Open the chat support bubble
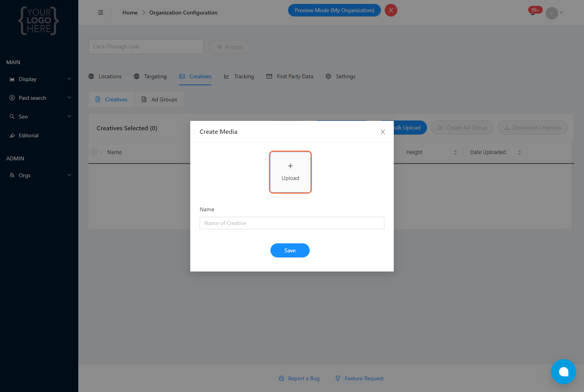Image resolution: width=584 pixels, height=392 pixels. click(x=564, y=372)
